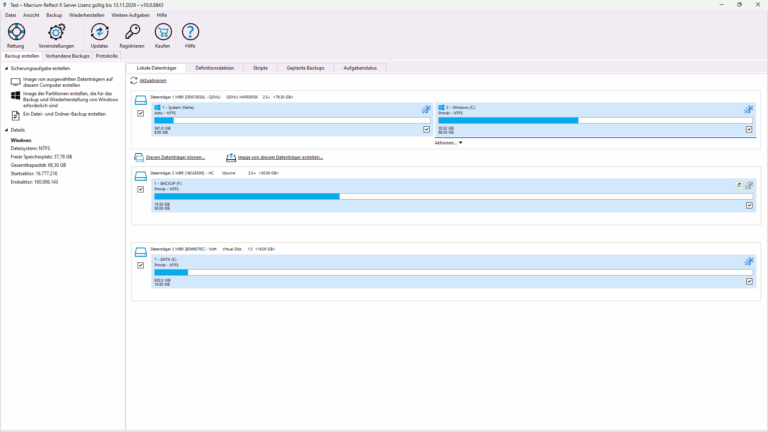Click the DATA partition tools icon
Screen dimensions: 768x432
[748, 261]
